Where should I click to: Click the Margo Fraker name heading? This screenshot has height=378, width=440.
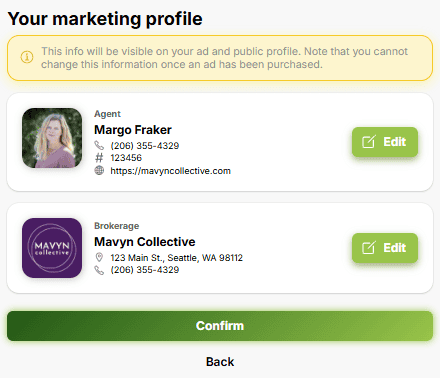click(x=133, y=130)
